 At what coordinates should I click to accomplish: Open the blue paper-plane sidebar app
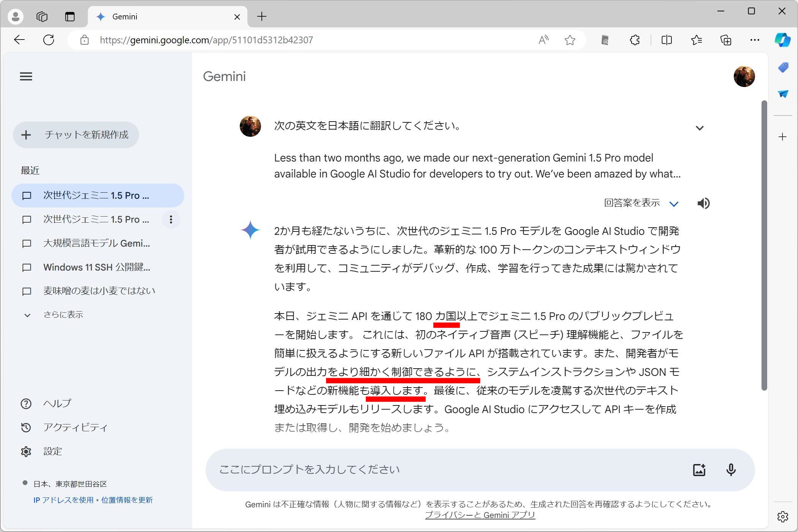click(783, 94)
